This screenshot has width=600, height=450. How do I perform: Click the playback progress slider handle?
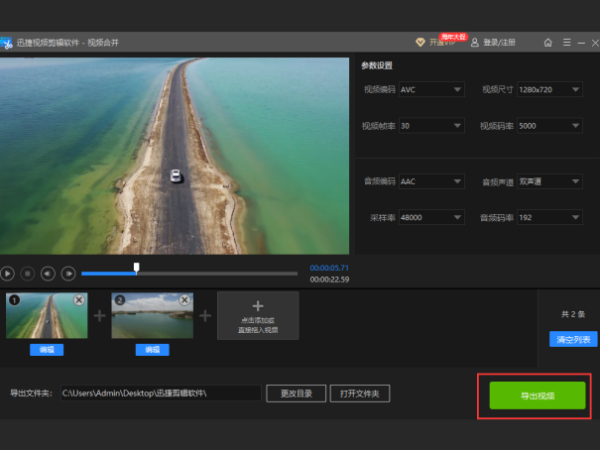click(x=136, y=268)
